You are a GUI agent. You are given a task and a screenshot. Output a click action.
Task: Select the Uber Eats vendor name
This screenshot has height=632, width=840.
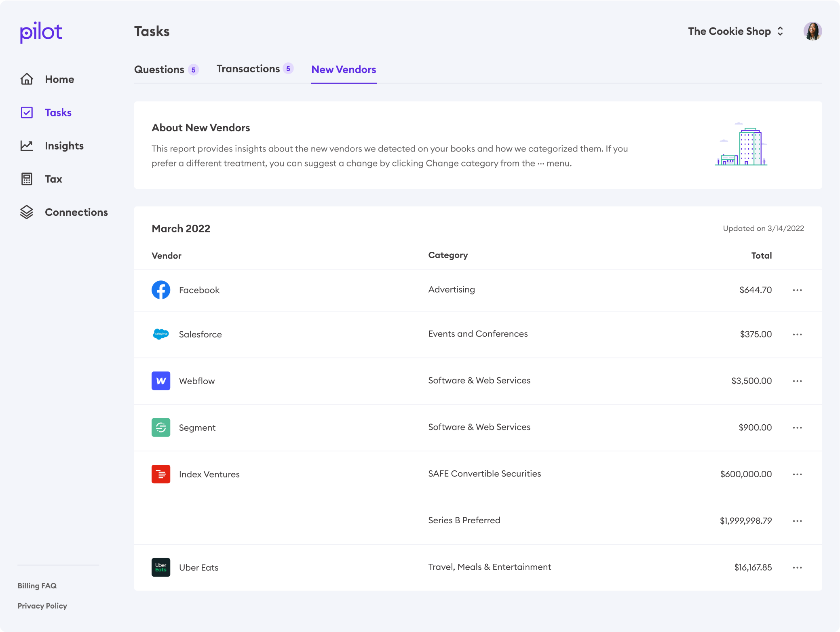pyautogui.click(x=199, y=567)
